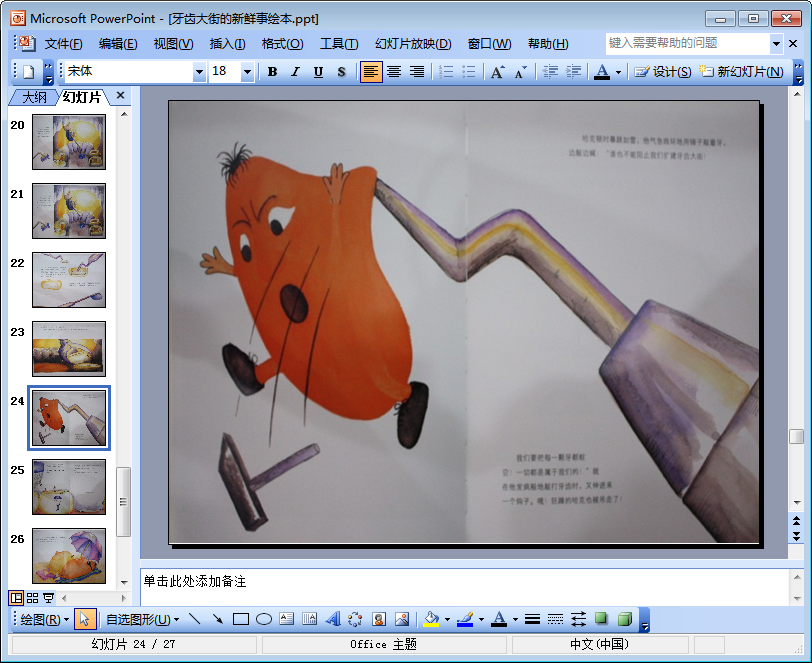The width and height of the screenshot is (812, 663).
Task: Select the rectangle drawing tool
Action: [241, 619]
